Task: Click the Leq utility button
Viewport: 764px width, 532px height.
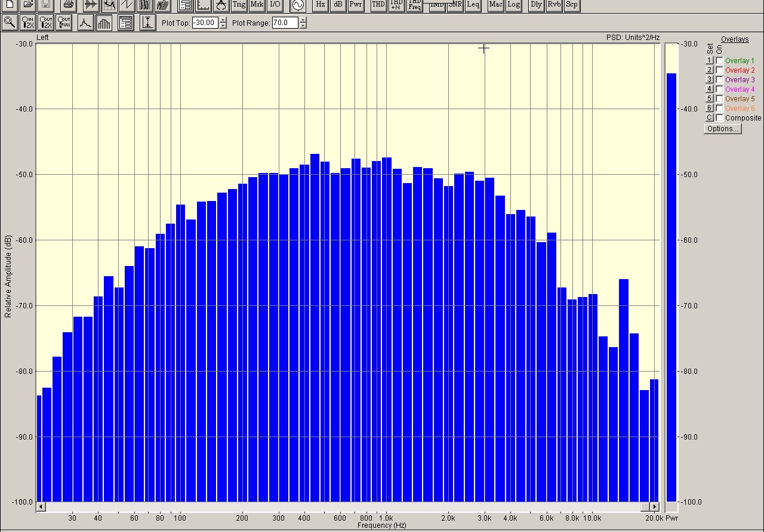Action: pyautogui.click(x=473, y=5)
